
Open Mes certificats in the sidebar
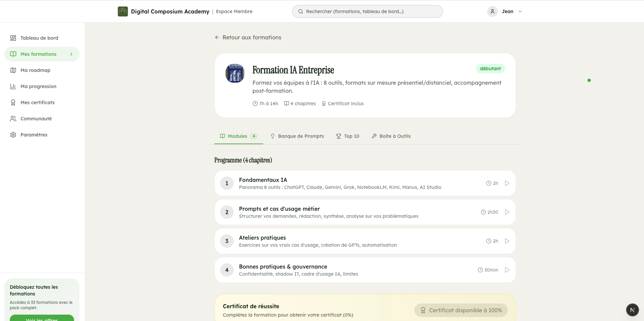tap(37, 103)
